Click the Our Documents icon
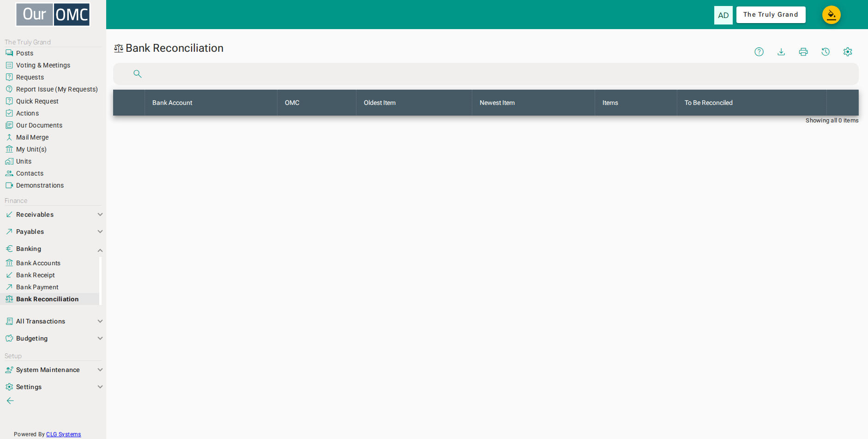Screen dimensions: 868x439 point(9,125)
